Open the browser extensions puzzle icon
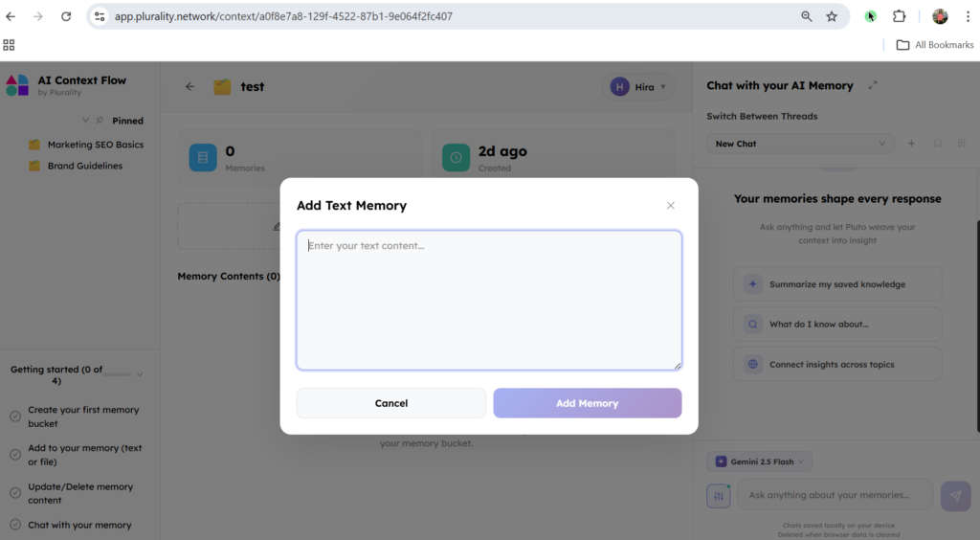Screen dimensions: 980x540 [899, 16]
